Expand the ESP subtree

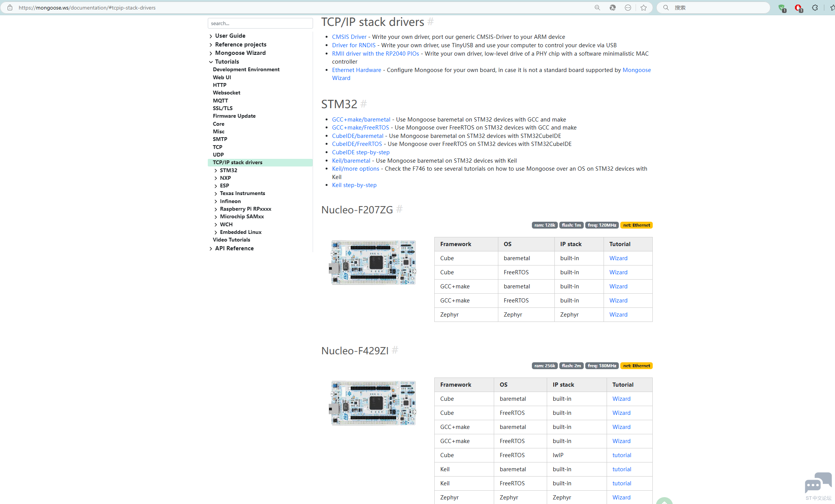click(216, 186)
